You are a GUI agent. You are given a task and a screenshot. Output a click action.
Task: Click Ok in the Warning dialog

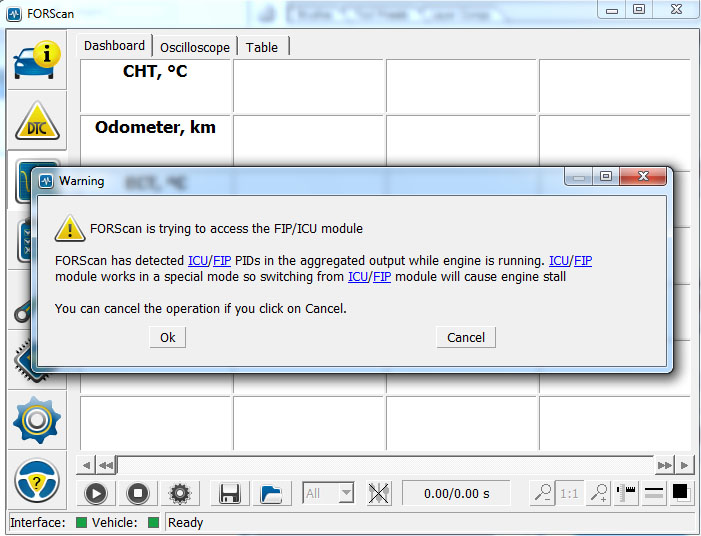click(167, 337)
